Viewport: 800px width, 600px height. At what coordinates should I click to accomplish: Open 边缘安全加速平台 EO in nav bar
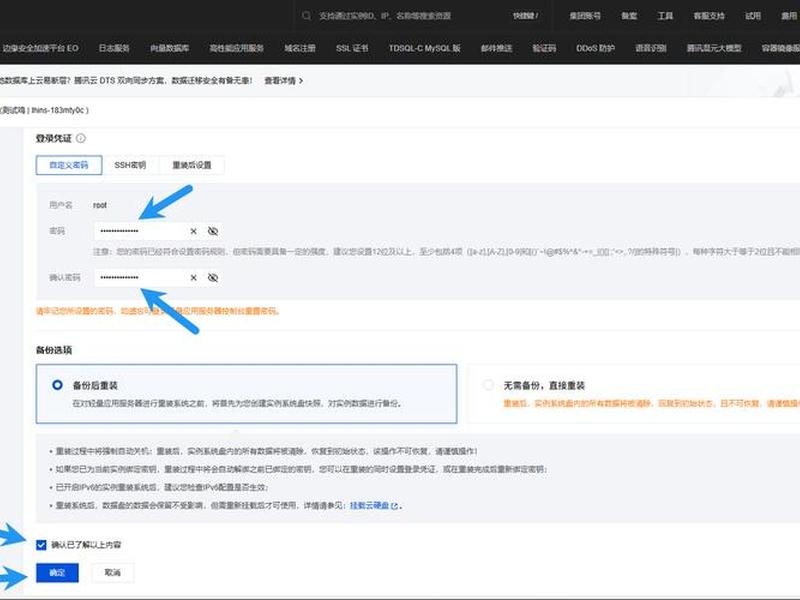40,48
